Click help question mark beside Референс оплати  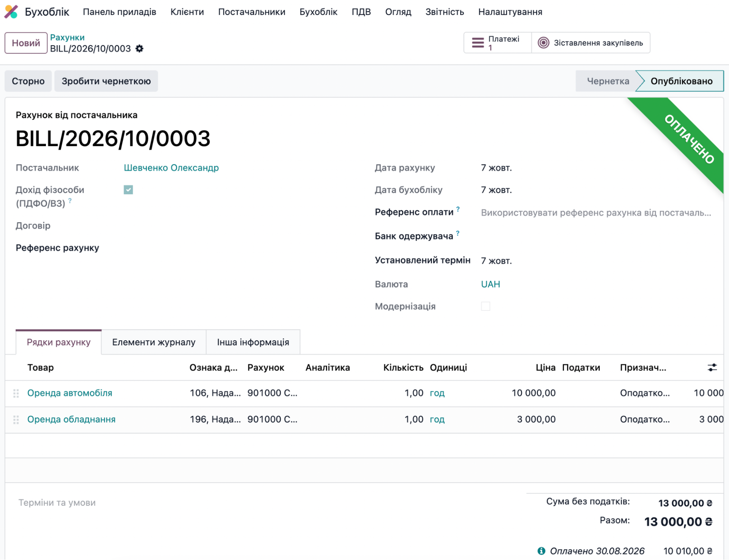tap(458, 209)
